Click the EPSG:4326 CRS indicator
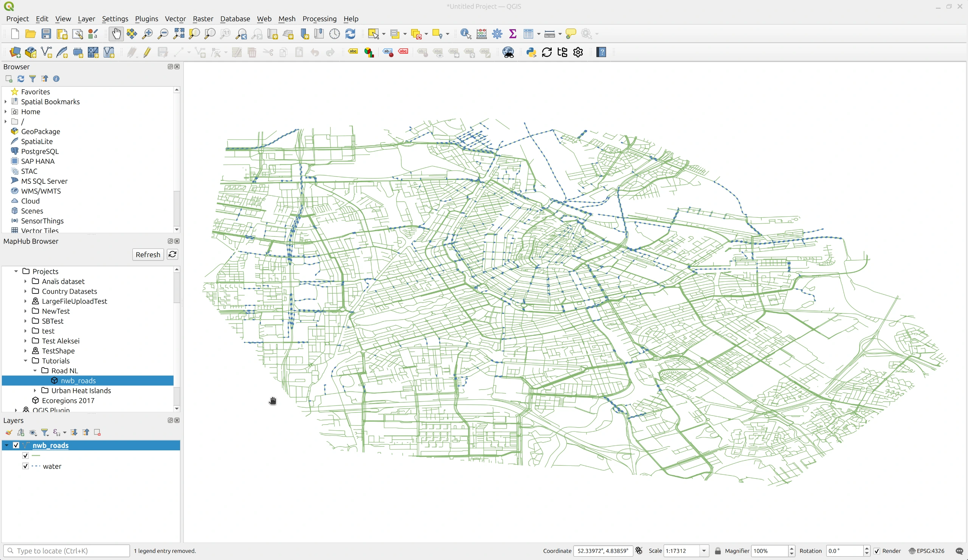 pyautogui.click(x=927, y=551)
